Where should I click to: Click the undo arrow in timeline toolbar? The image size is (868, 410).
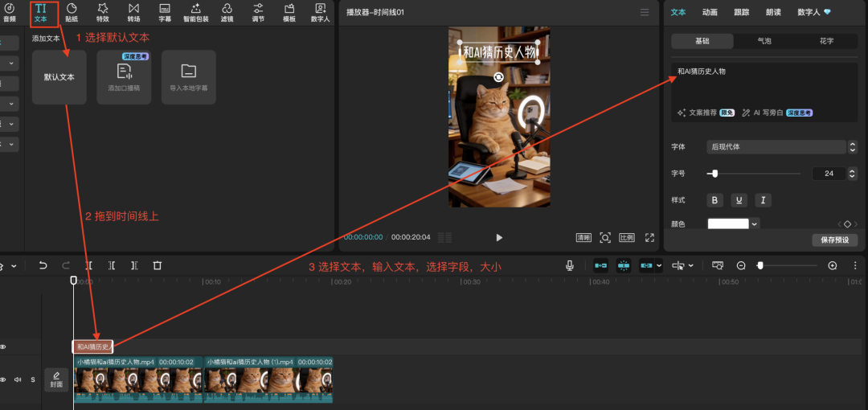pyautogui.click(x=43, y=266)
